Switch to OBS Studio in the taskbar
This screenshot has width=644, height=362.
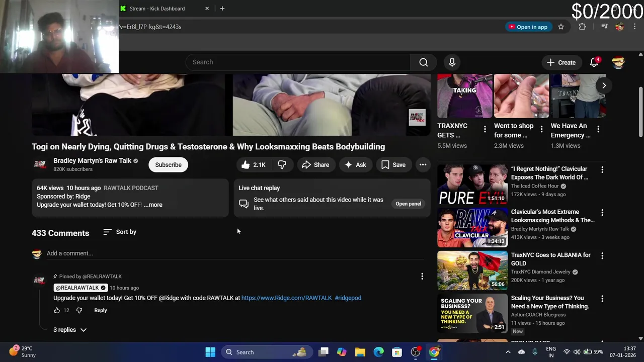click(x=416, y=352)
